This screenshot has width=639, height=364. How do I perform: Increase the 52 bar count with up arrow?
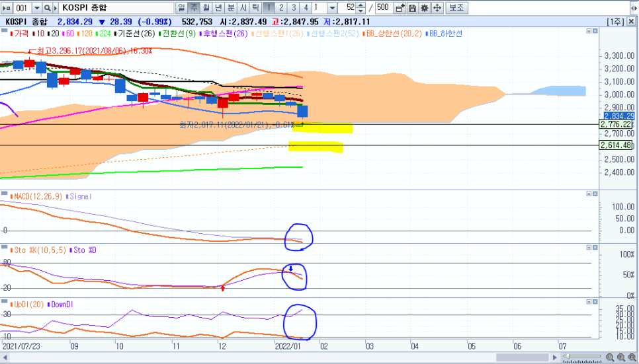[x=361, y=5]
